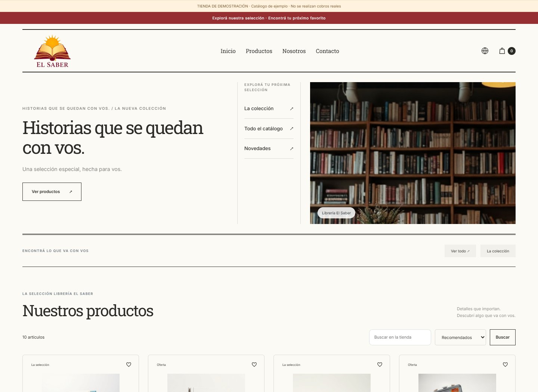Go to Inicio in the navigation
Image resolution: width=538 pixels, height=392 pixels.
coord(228,51)
